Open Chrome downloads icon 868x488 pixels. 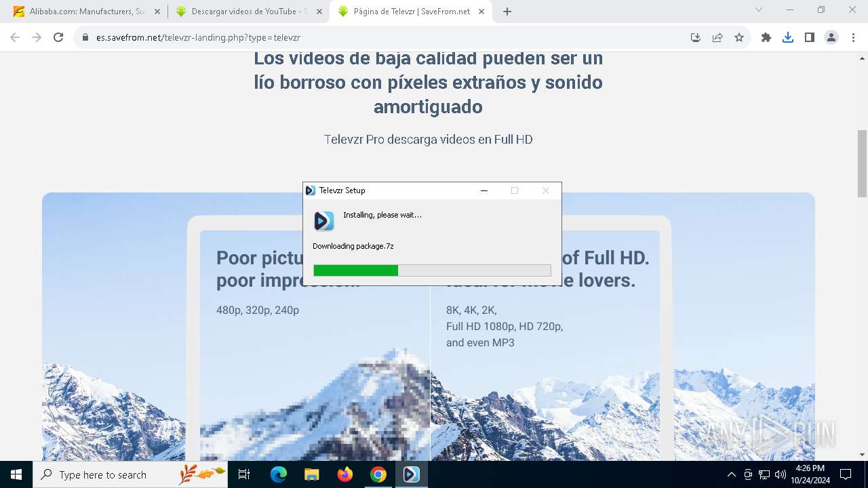click(788, 37)
